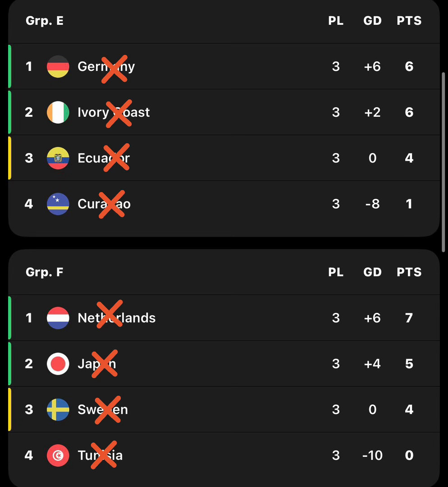448x487 pixels.
Task: Click the GD column header in Group F
Action: click(x=373, y=272)
